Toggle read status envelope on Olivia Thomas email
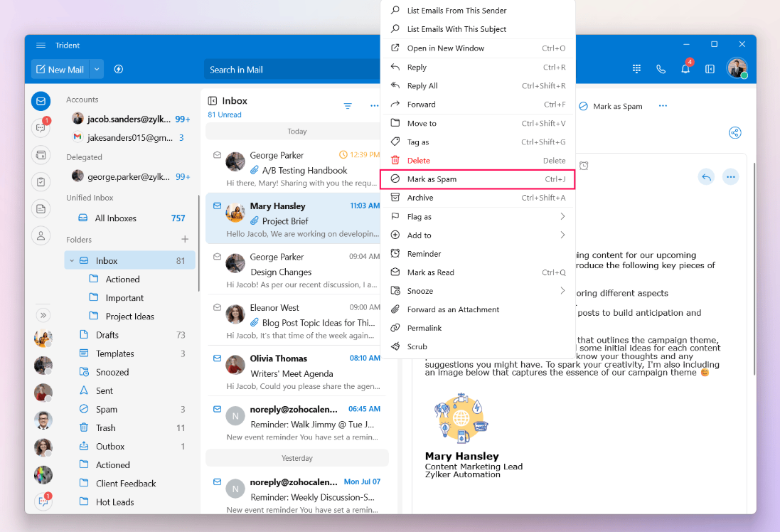This screenshot has height=532, width=780. tap(218, 358)
